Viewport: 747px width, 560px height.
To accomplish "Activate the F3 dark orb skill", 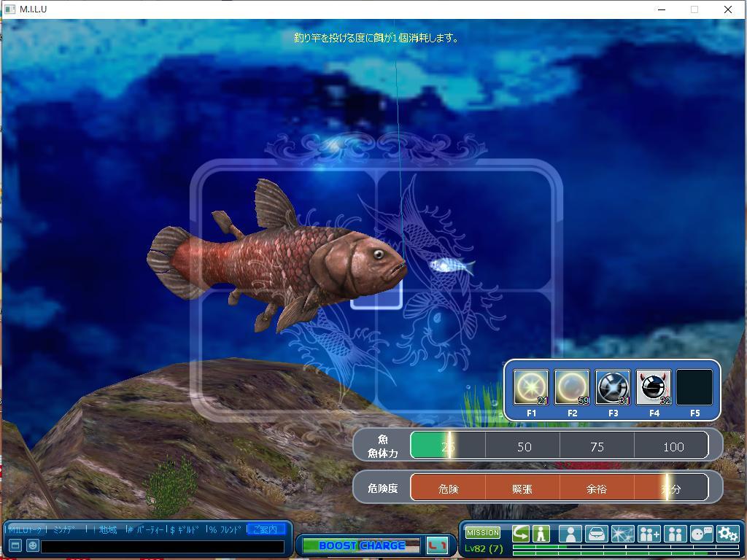I will click(612, 386).
